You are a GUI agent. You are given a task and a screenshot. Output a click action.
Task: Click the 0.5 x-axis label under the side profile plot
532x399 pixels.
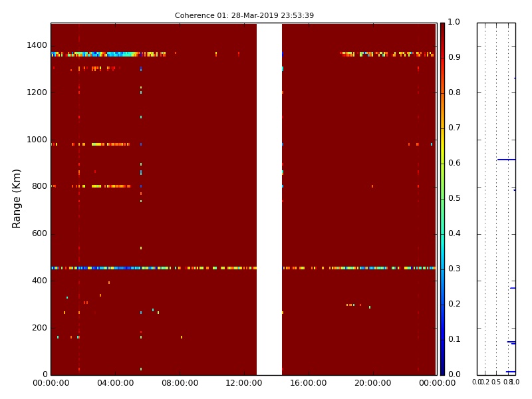(x=496, y=382)
